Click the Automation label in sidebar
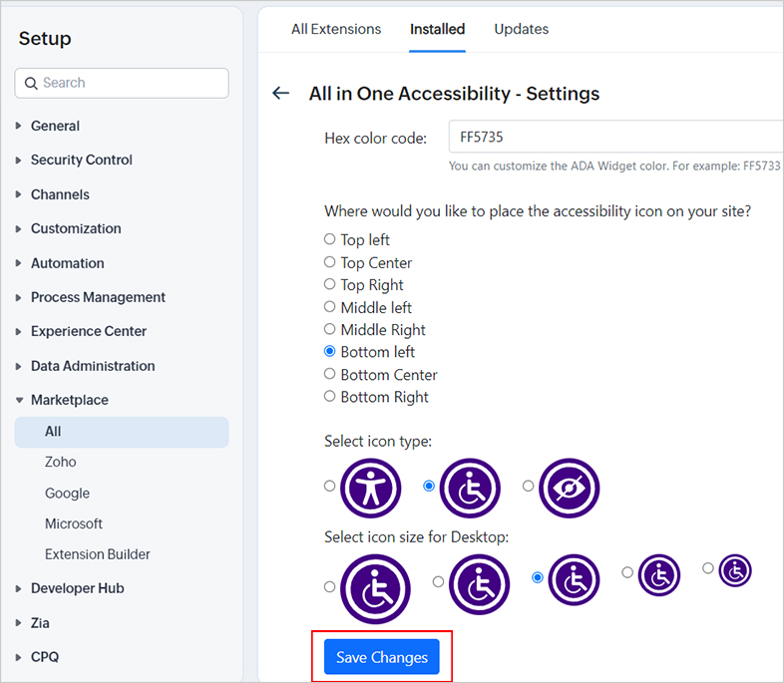Viewport: 784px width, 683px height. [68, 263]
